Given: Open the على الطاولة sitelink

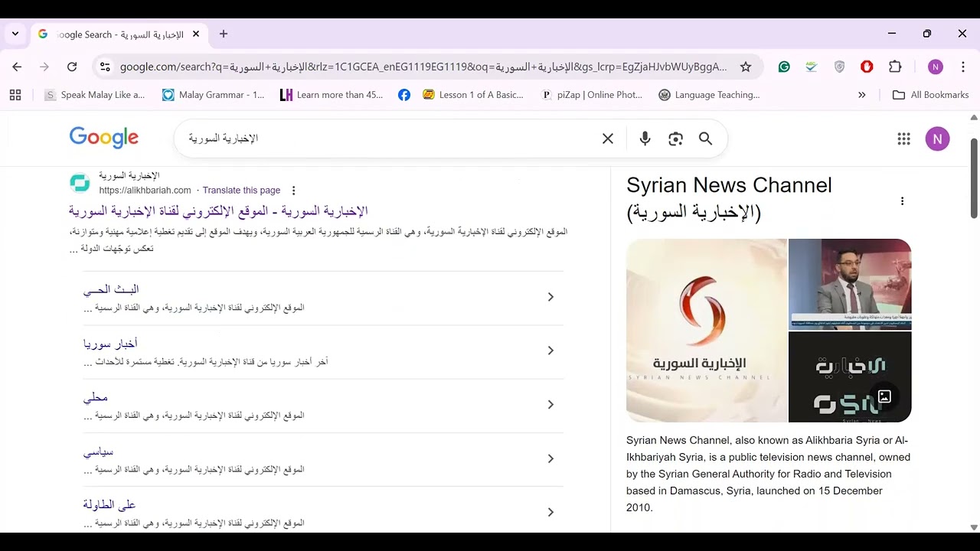Looking at the screenshot, I should (109, 505).
